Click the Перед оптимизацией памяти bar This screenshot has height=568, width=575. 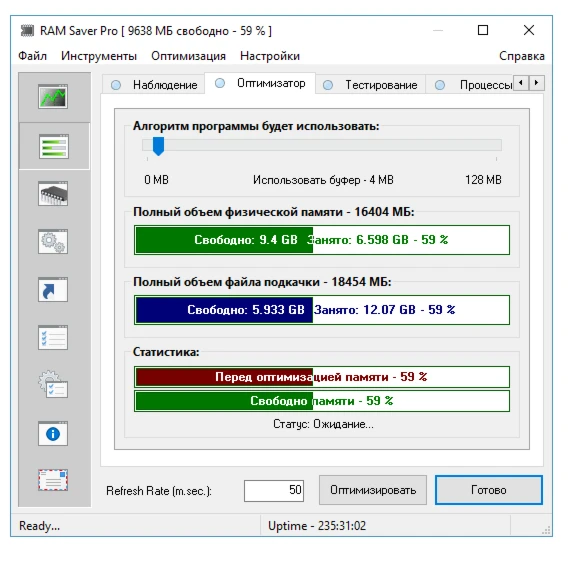[x=322, y=377]
